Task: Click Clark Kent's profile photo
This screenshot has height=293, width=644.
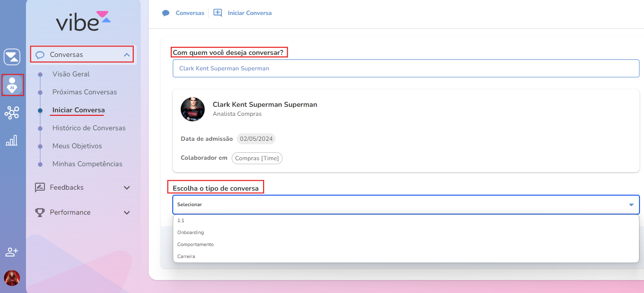Action: (193, 109)
